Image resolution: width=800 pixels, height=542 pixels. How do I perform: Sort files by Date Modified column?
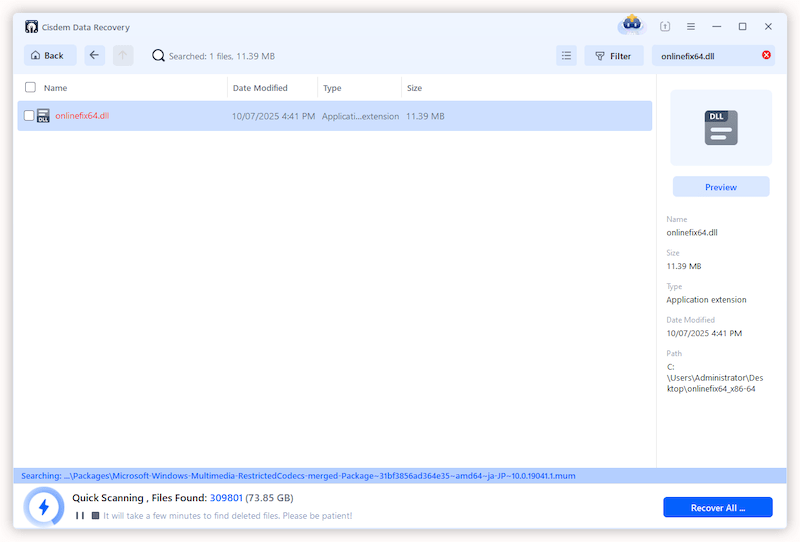(260, 88)
